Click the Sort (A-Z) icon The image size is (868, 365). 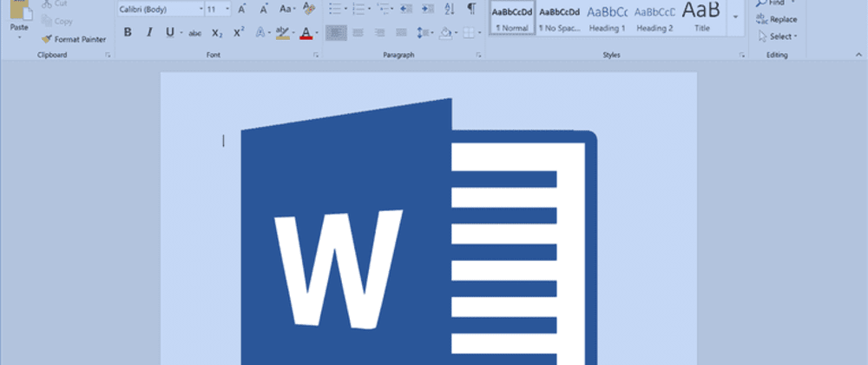(x=450, y=9)
